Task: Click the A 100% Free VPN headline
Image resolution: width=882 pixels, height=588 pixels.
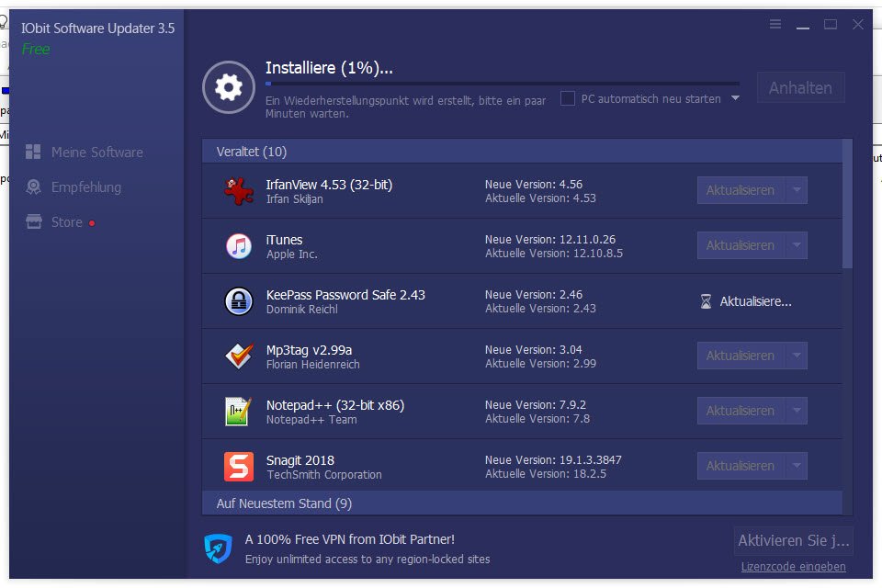Action: (x=350, y=539)
